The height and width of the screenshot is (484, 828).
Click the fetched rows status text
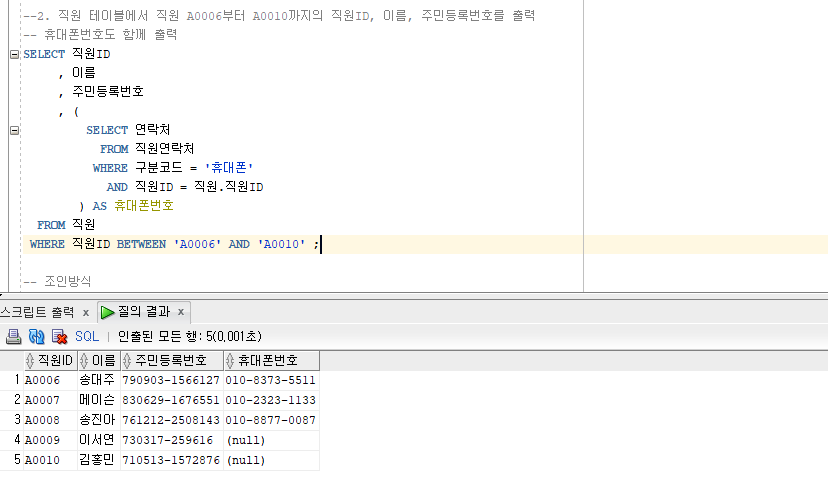(190, 336)
